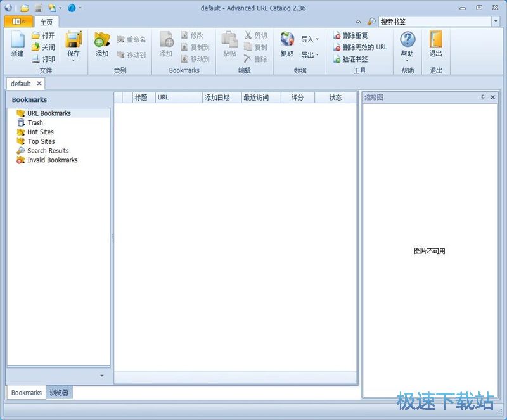Expand the search box dropdown arrow
This screenshot has width=507, height=420.
pos(496,22)
